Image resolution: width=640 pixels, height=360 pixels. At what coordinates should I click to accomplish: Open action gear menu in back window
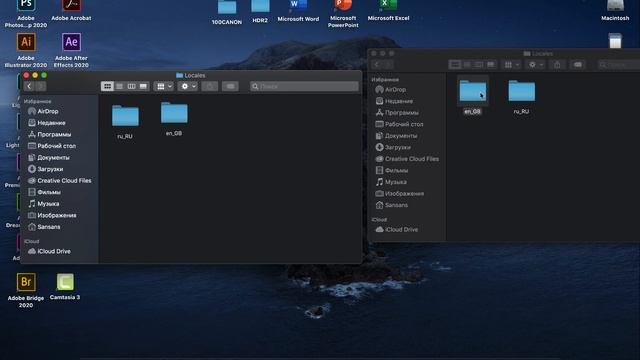[536, 64]
